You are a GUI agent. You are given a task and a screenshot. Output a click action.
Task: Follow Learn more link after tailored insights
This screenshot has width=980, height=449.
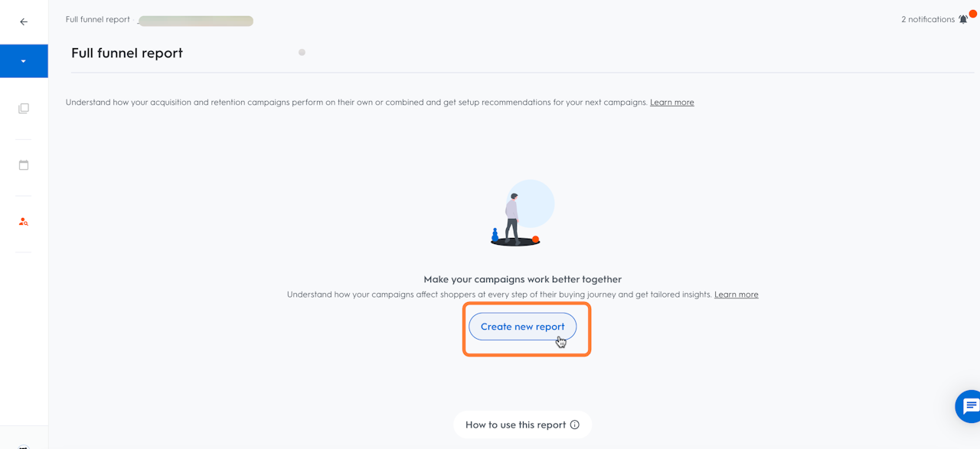click(x=736, y=294)
